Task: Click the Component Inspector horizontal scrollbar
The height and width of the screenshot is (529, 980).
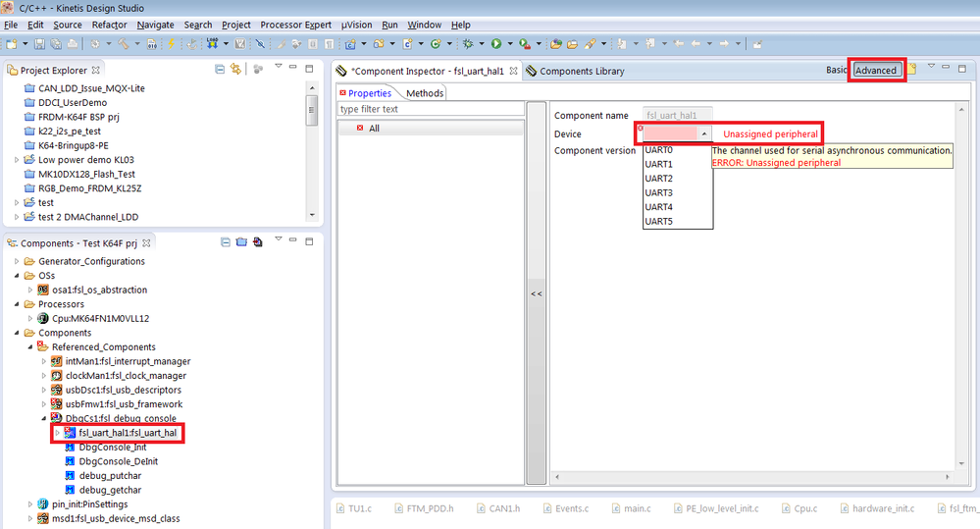Action: (751, 477)
